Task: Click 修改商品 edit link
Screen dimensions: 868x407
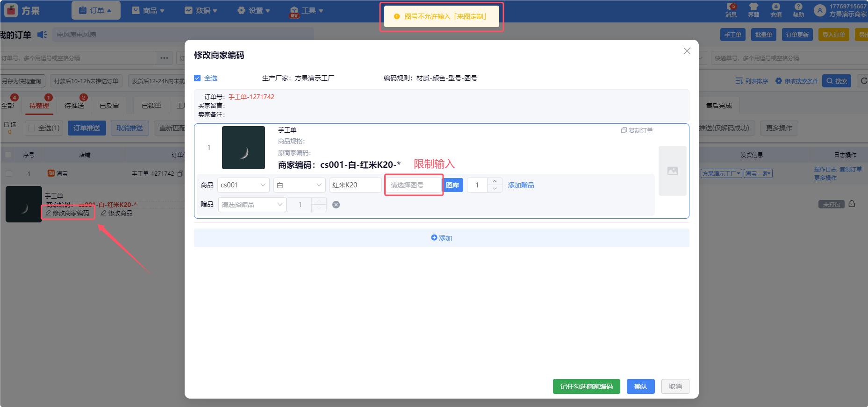Action: [x=117, y=213]
